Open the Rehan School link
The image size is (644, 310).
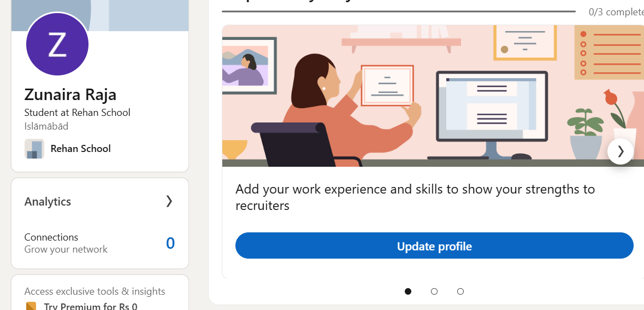click(x=80, y=148)
